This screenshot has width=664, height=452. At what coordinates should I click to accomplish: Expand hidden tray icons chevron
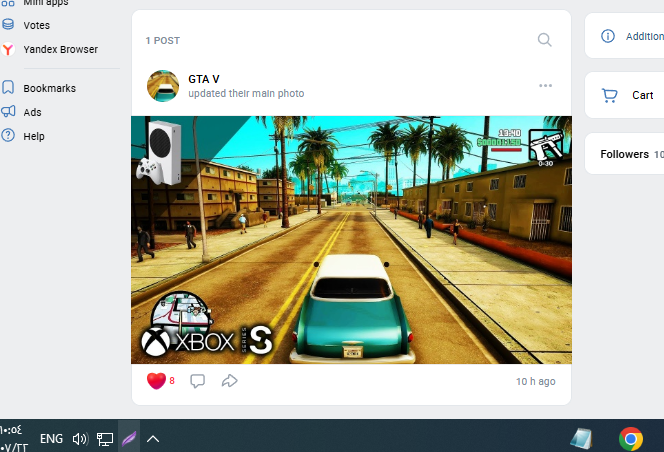(153, 439)
